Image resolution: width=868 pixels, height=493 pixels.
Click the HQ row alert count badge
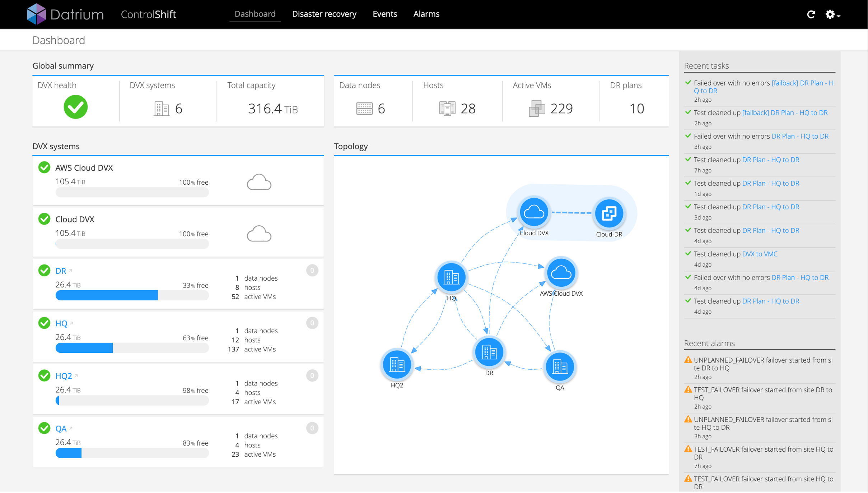(312, 323)
